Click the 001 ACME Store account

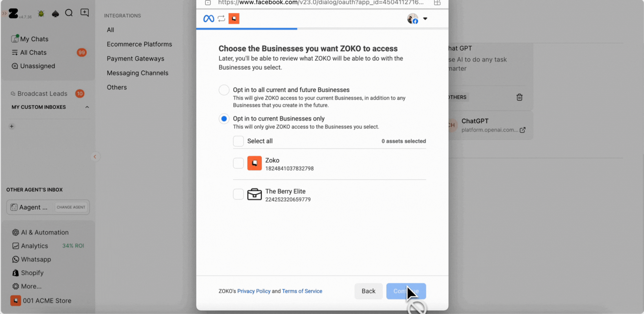(x=47, y=301)
